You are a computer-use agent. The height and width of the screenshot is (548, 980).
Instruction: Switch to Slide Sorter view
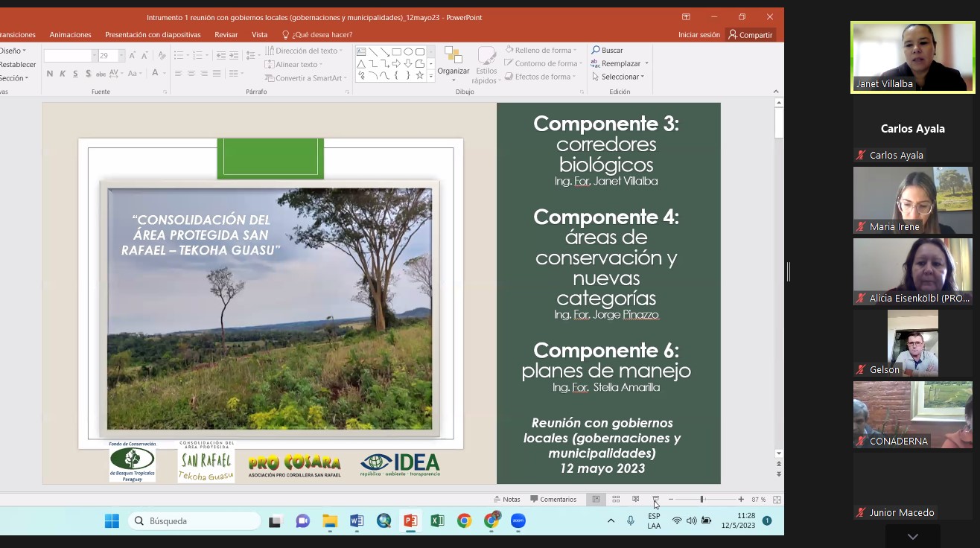pos(616,499)
